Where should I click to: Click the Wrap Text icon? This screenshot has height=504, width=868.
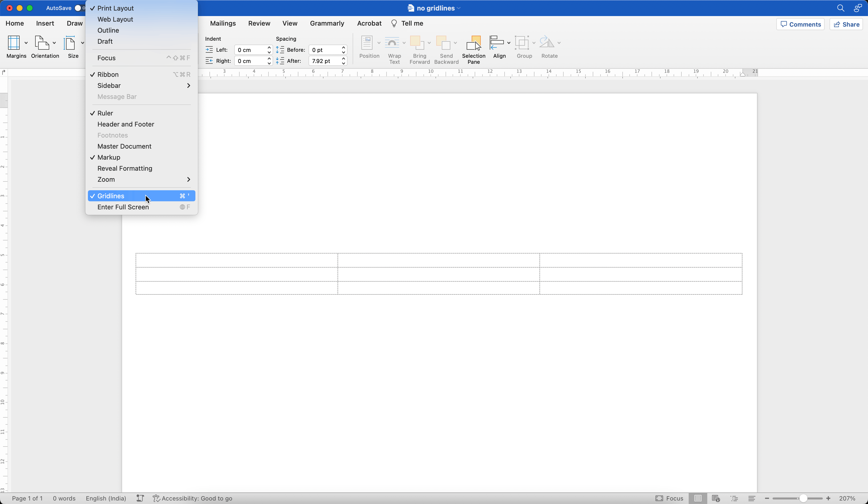pos(392,43)
